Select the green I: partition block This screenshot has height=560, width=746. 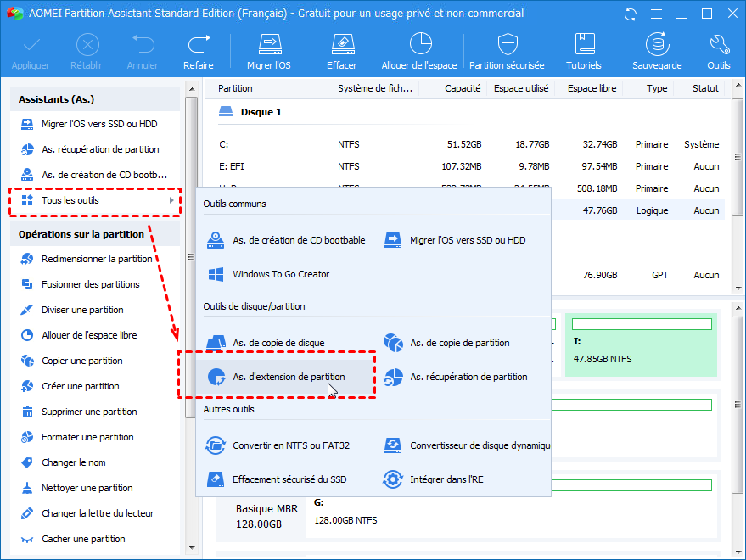(x=641, y=343)
